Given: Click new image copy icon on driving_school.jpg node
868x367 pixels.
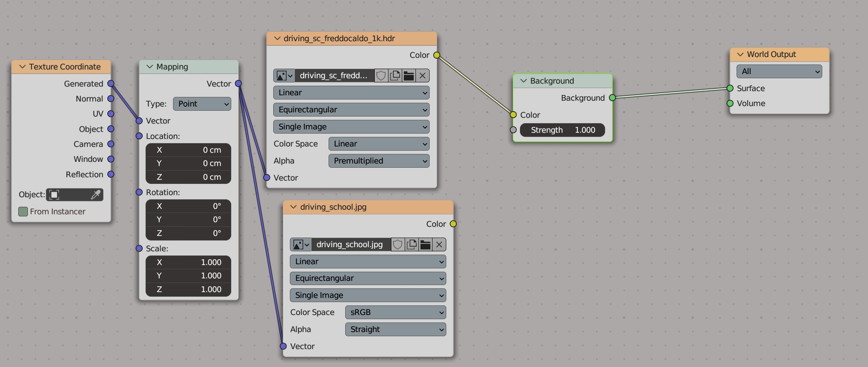Looking at the screenshot, I should point(412,245).
